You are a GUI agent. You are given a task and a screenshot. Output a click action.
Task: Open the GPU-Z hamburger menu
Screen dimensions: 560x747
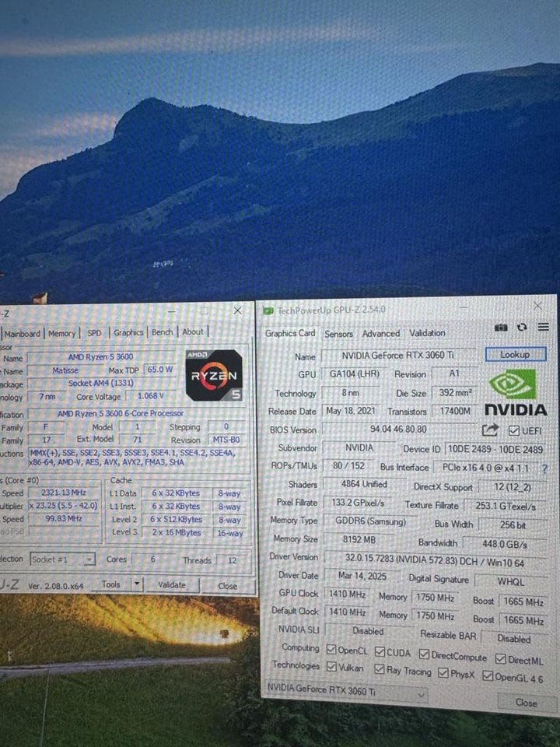[544, 327]
